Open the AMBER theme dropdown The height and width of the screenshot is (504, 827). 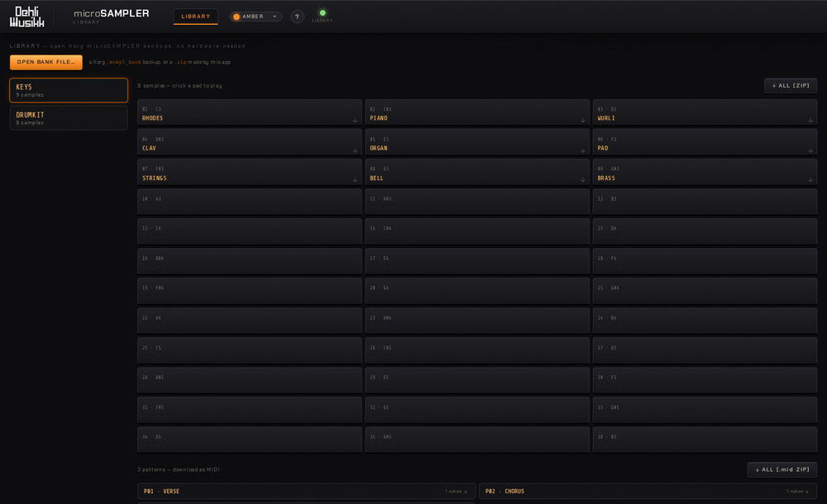point(256,17)
